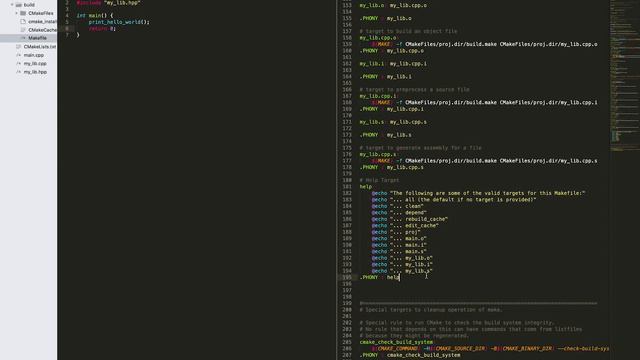Click the CMakeFiles folder icon
This screenshot has width=640, height=360.
[x=23, y=13]
